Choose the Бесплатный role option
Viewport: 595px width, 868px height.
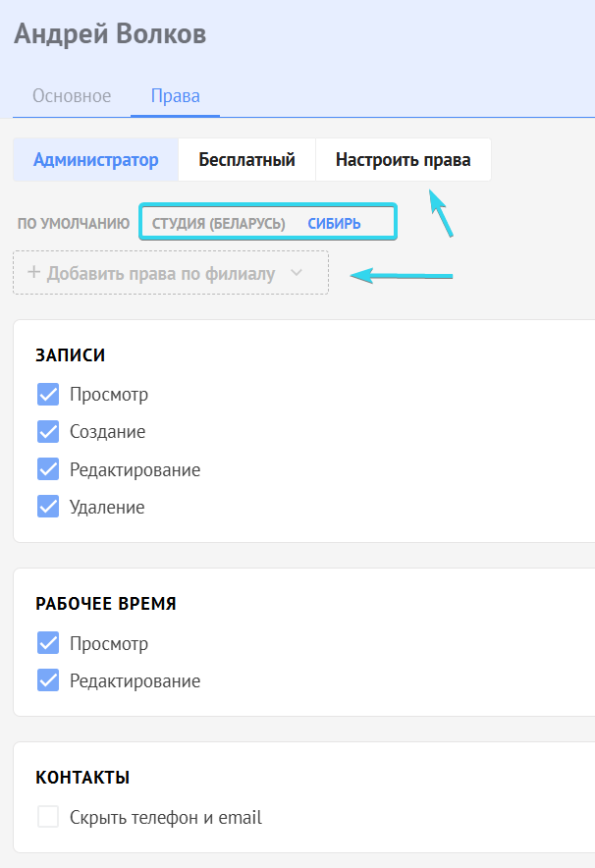[x=246, y=159]
